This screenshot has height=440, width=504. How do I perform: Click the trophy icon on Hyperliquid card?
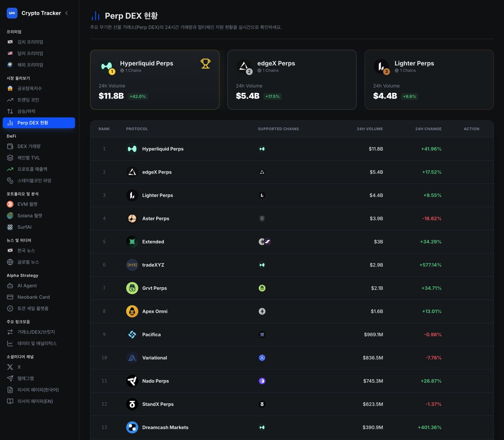205,63
